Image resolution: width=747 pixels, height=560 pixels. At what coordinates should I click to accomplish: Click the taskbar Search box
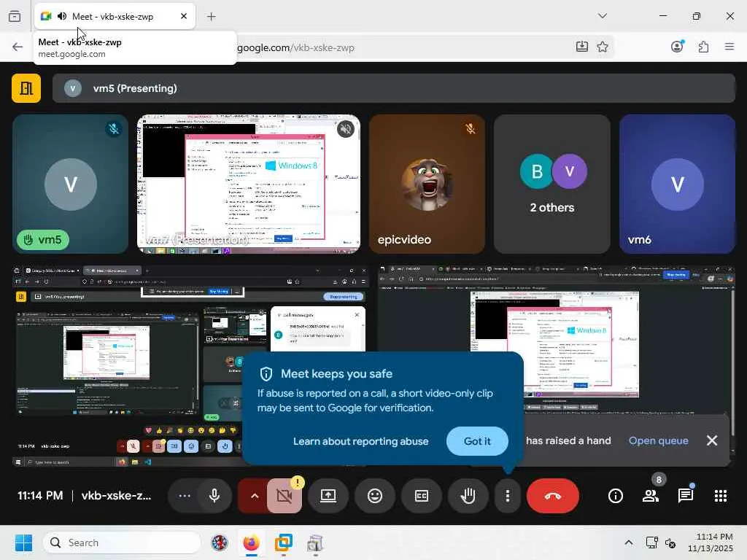click(x=122, y=542)
